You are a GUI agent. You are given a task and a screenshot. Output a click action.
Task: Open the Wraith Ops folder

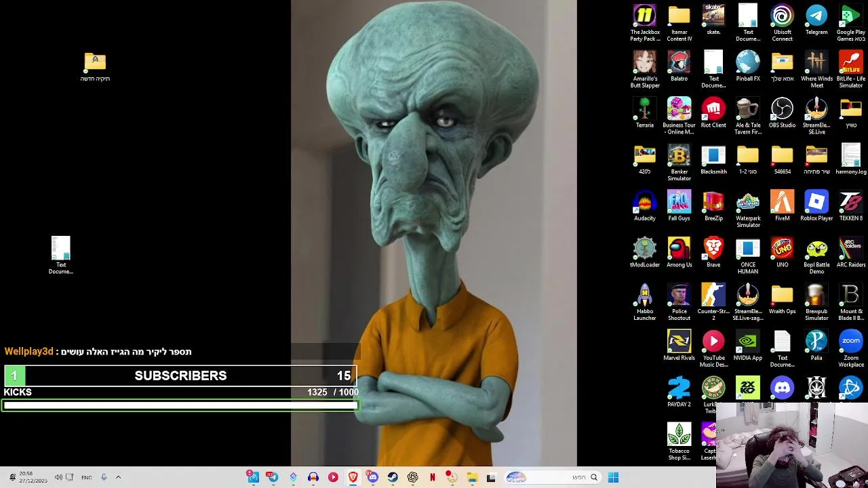(782, 299)
